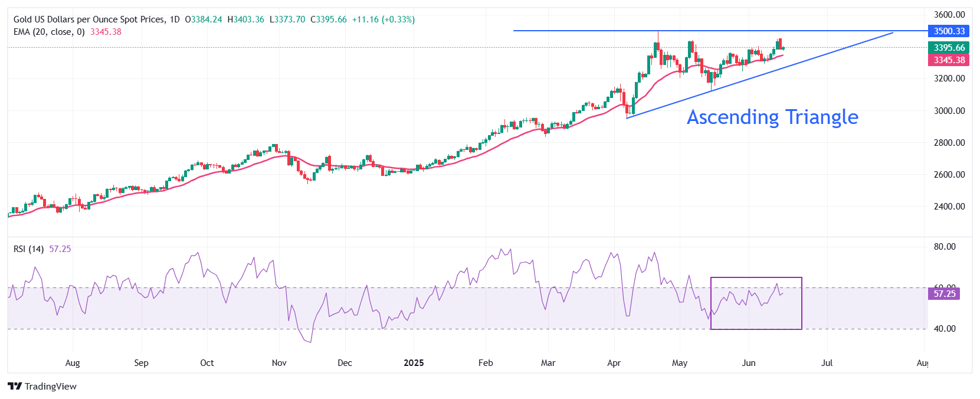The height and width of the screenshot is (399, 980).
Task: Click the Nov label on time axis
Action: (279, 363)
